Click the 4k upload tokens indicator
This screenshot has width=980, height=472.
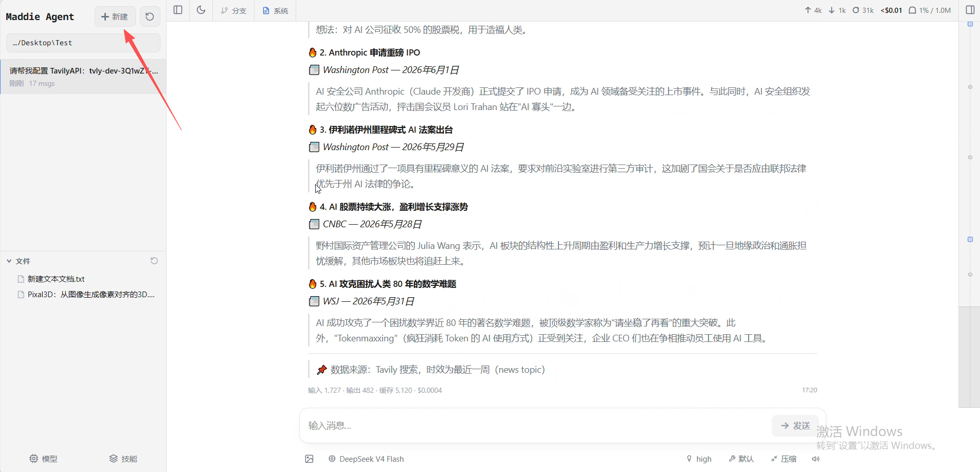[813, 10]
